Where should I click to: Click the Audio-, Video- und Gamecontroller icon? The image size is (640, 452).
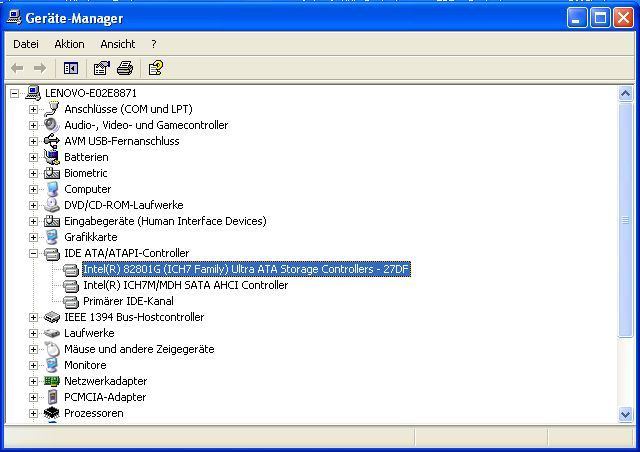pos(52,125)
